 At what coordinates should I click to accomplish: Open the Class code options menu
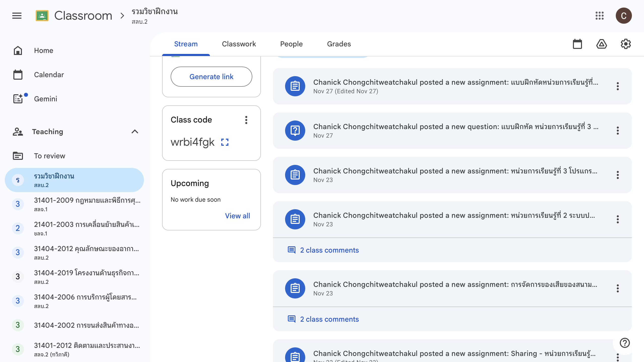point(246,120)
